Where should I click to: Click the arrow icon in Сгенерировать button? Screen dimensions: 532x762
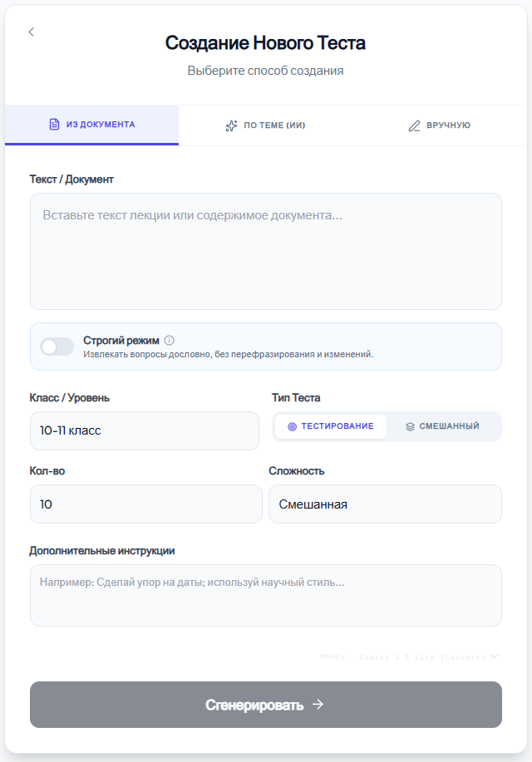click(x=318, y=704)
